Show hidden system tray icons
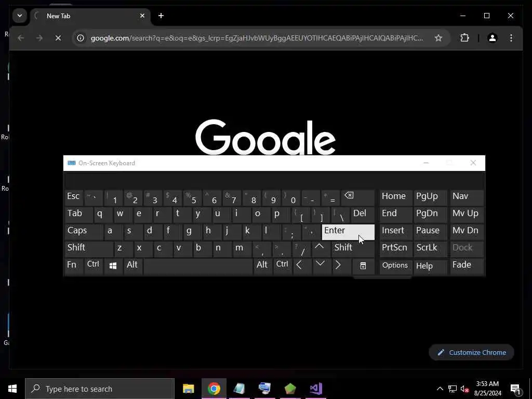Image resolution: width=532 pixels, height=399 pixels. click(x=440, y=389)
